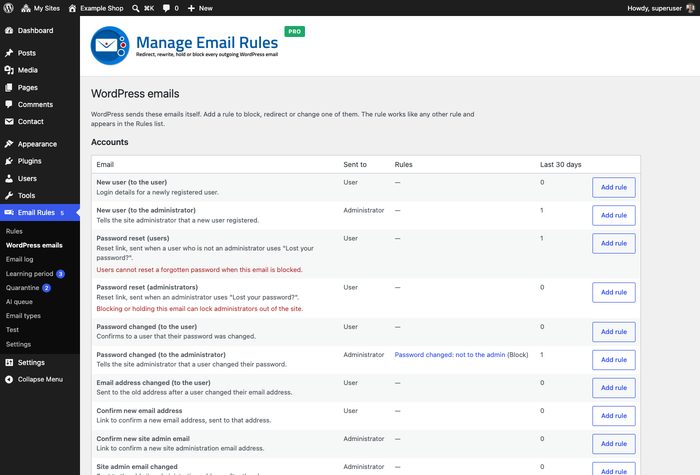Click the 'Howdy, superuser' account text

tap(654, 8)
